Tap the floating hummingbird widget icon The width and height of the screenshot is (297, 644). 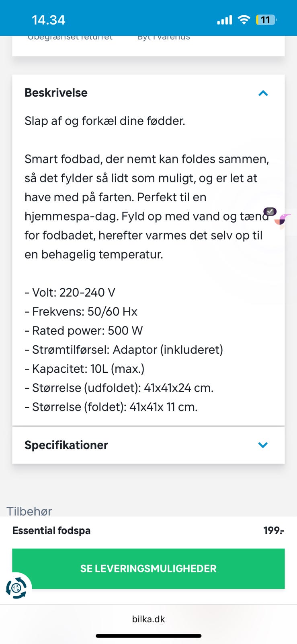coord(285,220)
